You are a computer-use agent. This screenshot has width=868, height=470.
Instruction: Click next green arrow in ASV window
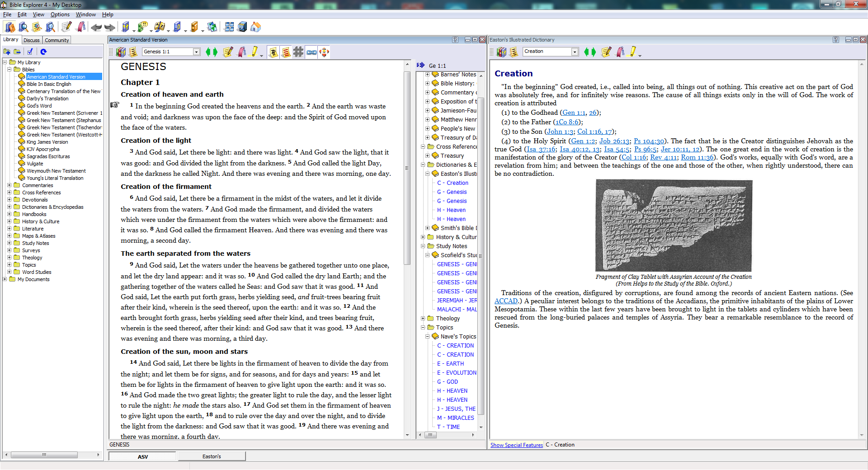coord(215,52)
